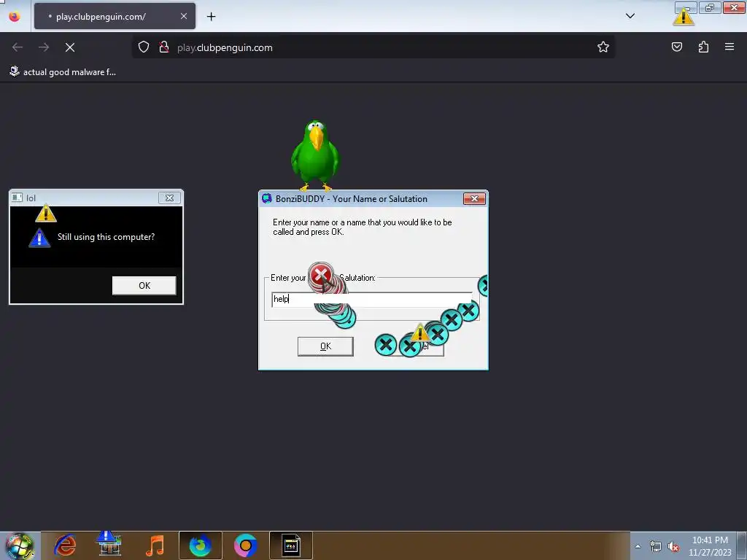747x560 pixels.
Task: Go forward with the Firefox forward arrow
Action: click(x=44, y=47)
